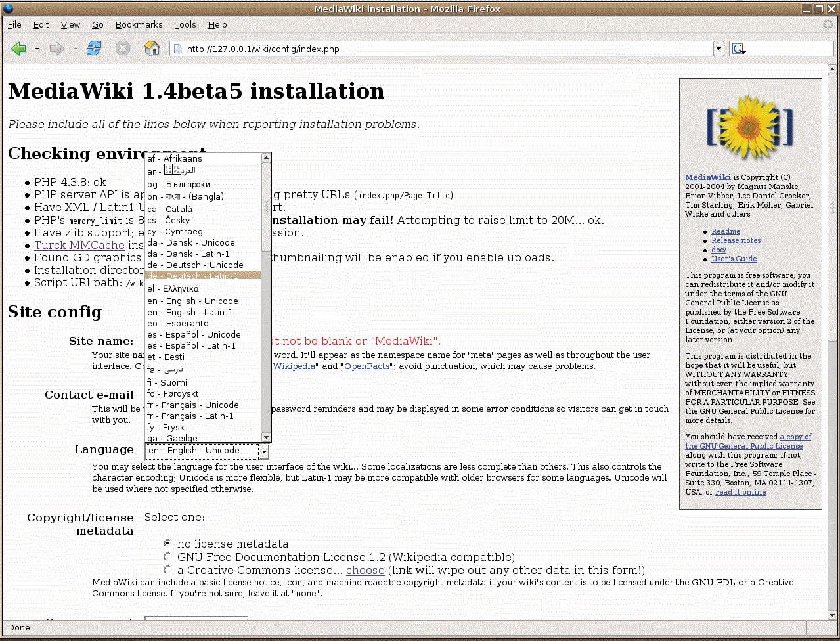Open the MediaWiki link in the copyright sidebar
Viewport: 840px width, 641px height.
pyautogui.click(x=708, y=177)
